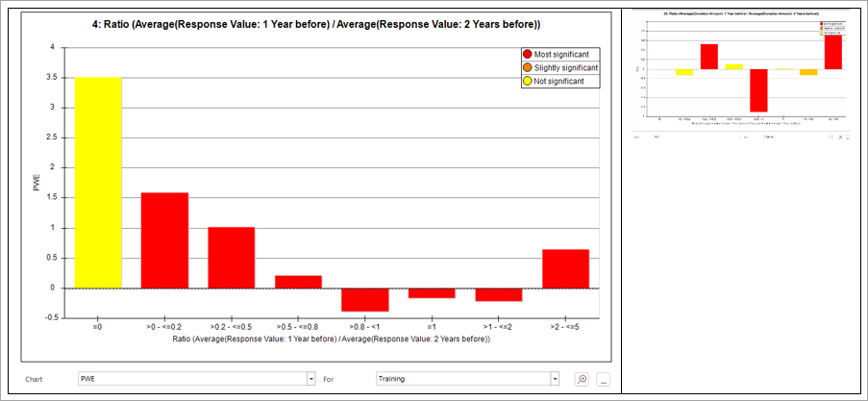Click the negative >0.8 - <1 bar
868x401 pixels.
click(365, 300)
